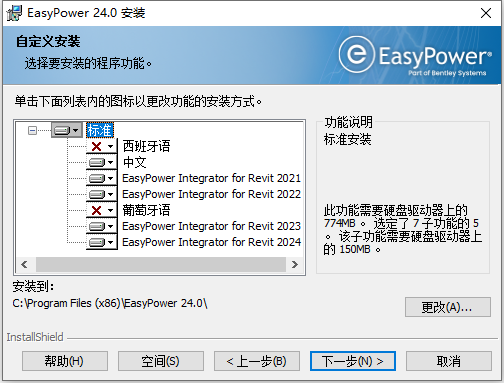Click the install path C:\Program Files (x86)\EasyPower 24.0\
Image resolution: width=504 pixels, height=383 pixels.
(x=110, y=303)
